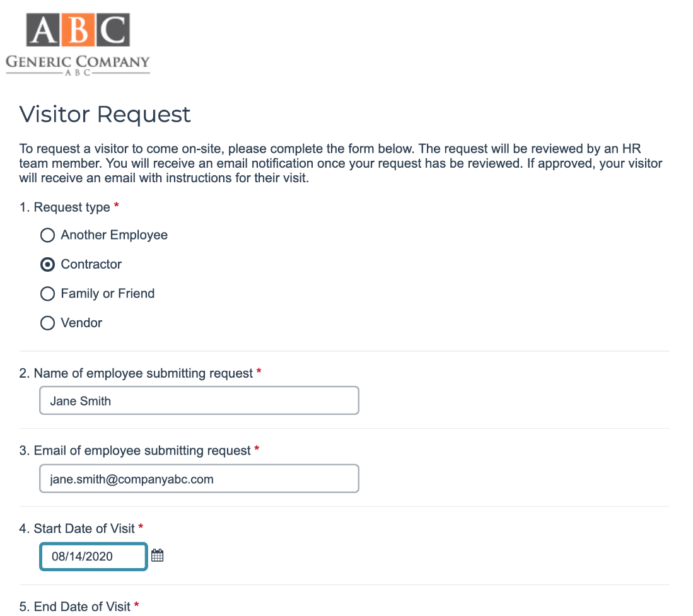This screenshot has height=616, width=693.
Task: Click the red asterisk beside Request type
Action: pyautogui.click(x=117, y=207)
